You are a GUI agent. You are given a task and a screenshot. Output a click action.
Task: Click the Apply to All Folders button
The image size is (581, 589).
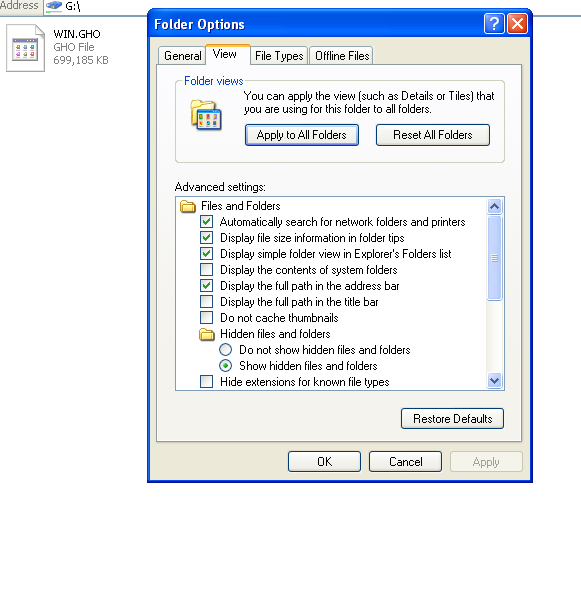click(x=302, y=135)
